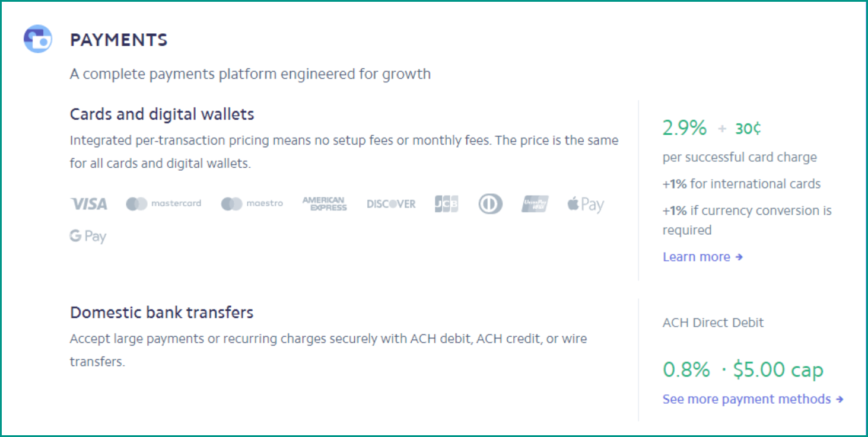Click the Payments wallet icon

(x=37, y=39)
